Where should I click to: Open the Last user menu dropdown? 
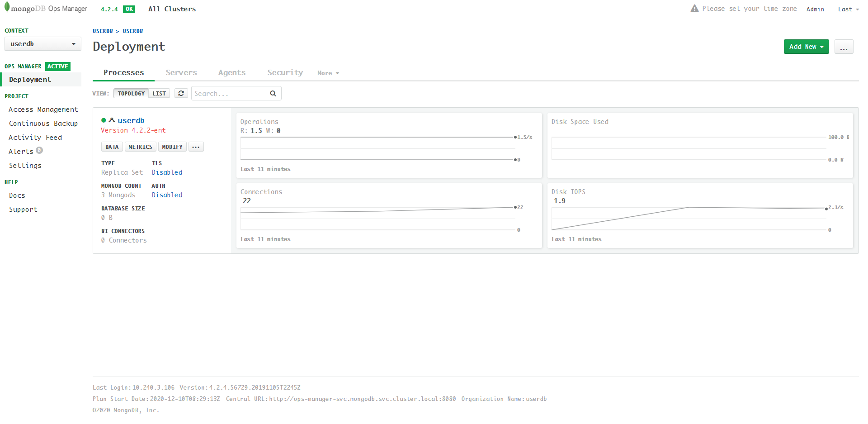point(849,9)
